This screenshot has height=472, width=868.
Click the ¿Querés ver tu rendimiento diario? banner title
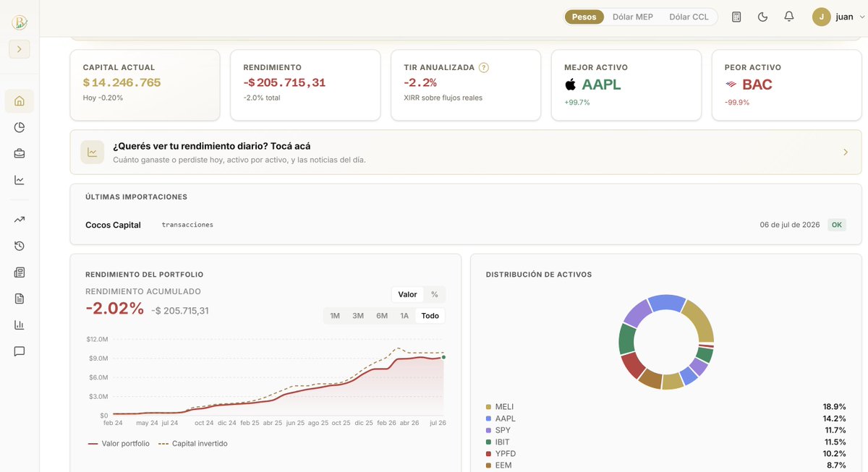[212, 146]
